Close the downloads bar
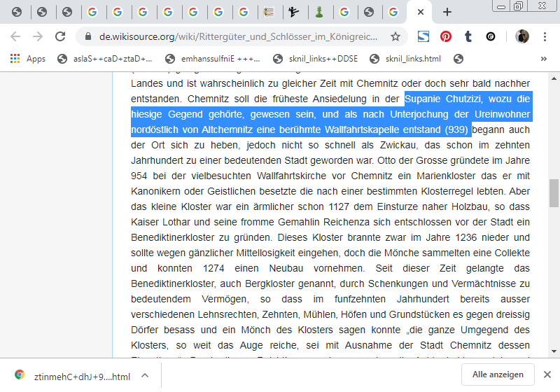Image resolution: width=560 pixels, height=392 pixels. (547, 374)
